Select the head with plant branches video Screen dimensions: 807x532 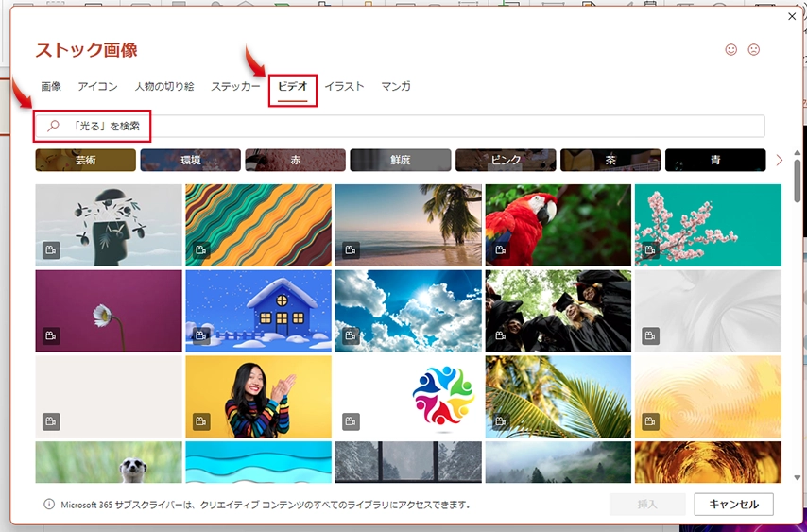(109, 225)
